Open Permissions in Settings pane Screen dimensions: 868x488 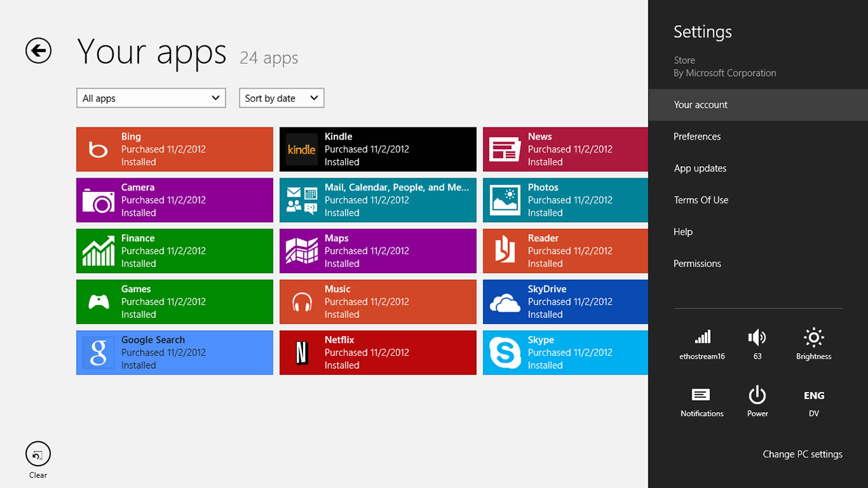(x=697, y=264)
